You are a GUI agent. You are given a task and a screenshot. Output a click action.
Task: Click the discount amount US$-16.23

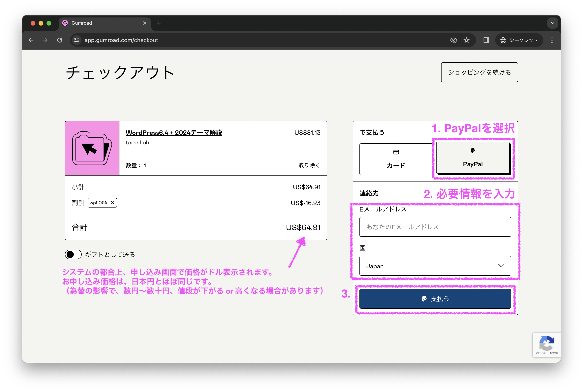pos(305,203)
